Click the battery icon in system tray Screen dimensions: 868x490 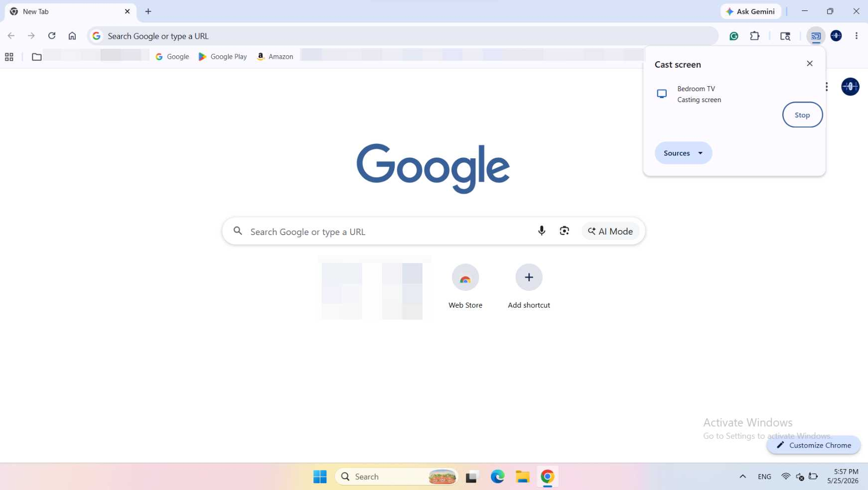point(813,477)
